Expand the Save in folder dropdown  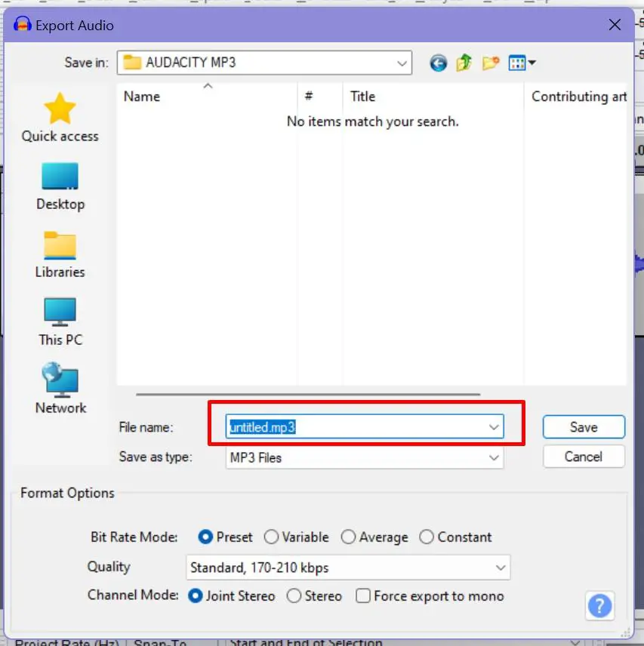pos(264,63)
